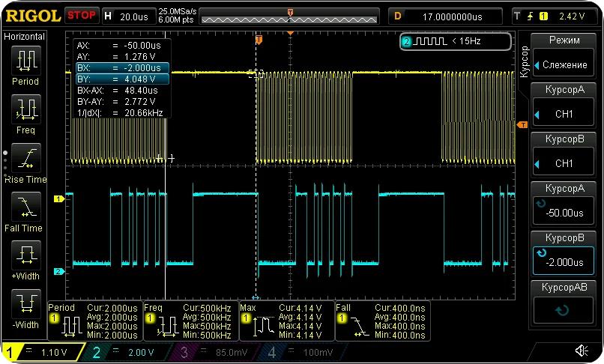
Task: Click the BX-AX 48.40us readout
Action: [118, 91]
